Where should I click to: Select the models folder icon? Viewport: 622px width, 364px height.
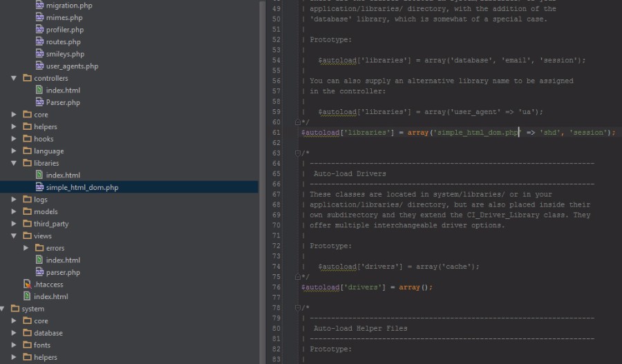[x=28, y=211]
